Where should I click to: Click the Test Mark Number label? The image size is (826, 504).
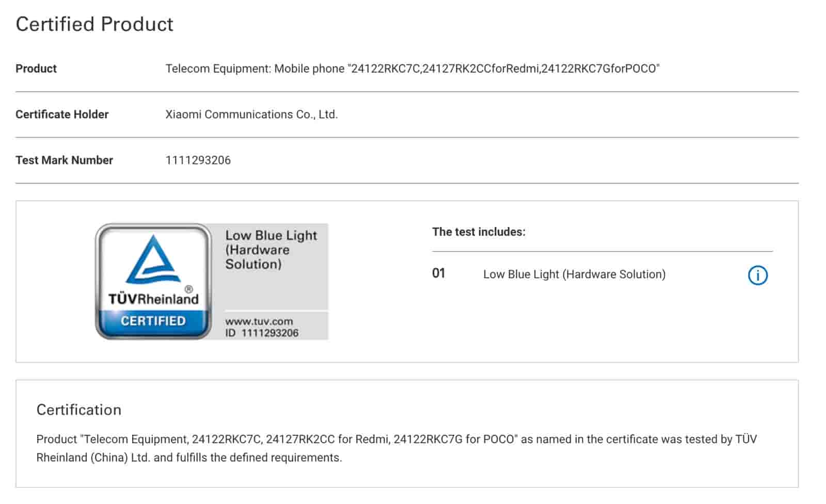point(64,160)
